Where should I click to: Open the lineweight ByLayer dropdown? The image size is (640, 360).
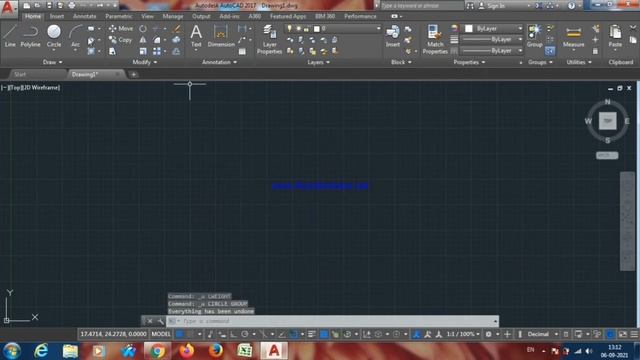pyautogui.click(x=492, y=40)
